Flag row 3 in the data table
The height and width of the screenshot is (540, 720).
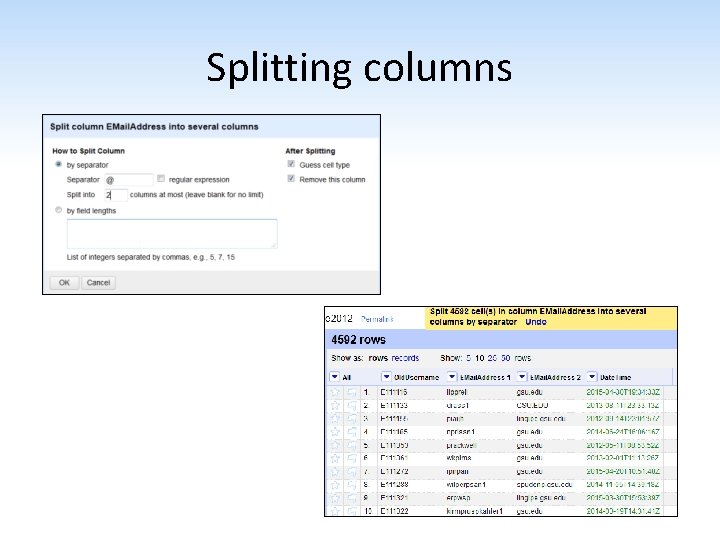tap(352, 419)
